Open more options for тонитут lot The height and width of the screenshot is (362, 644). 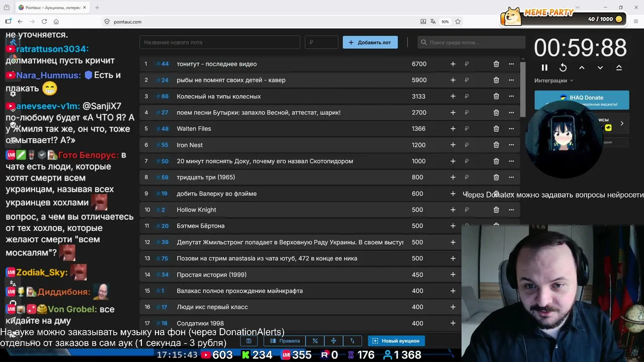pyautogui.click(x=511, y=64)
